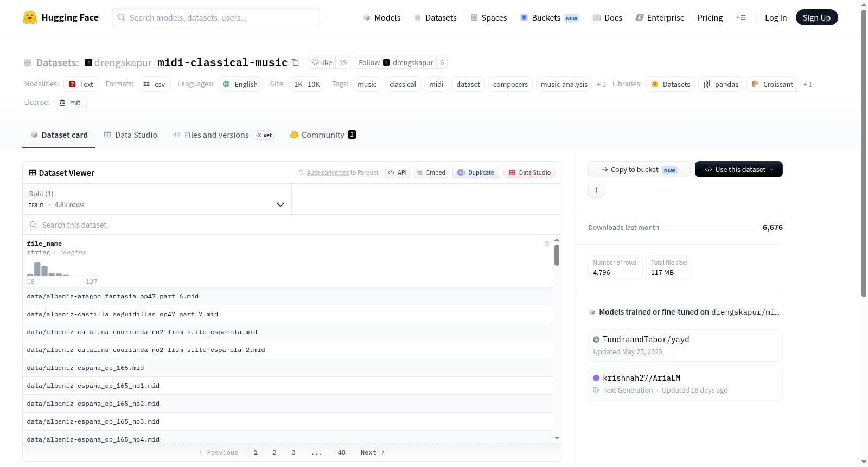The image size is (868, 467).
Task: Click the Hugging Face logo icon
Action: pos(30,17)
